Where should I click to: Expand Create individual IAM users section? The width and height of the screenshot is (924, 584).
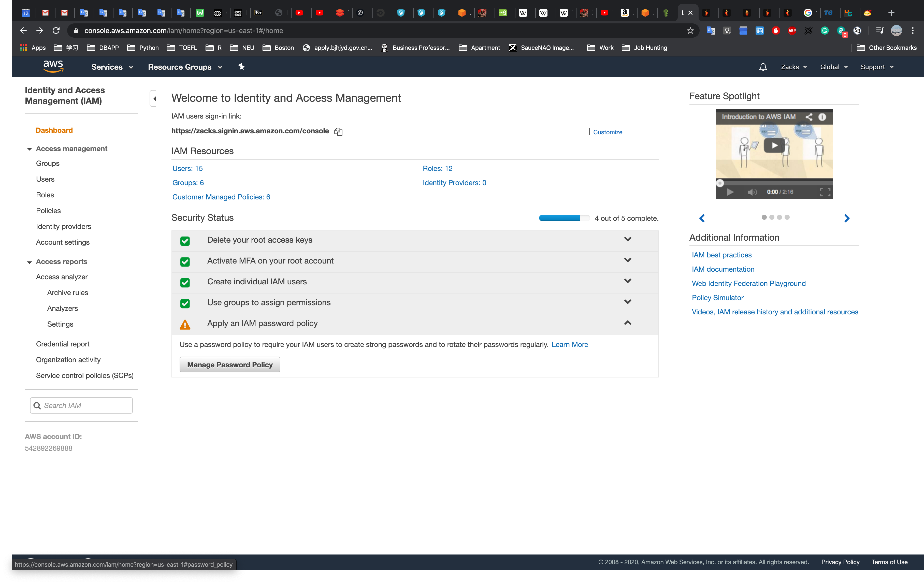click(x=627, y=281)
